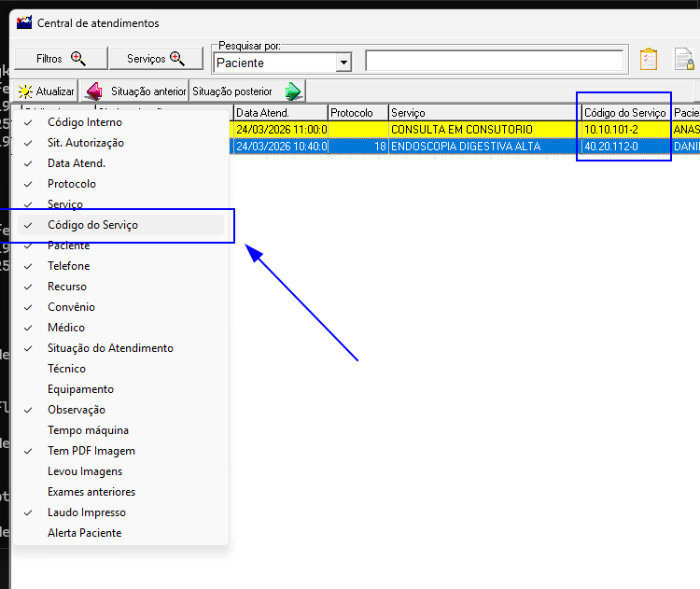Click the green right arrow icon
700x589 pixels.
pos(293,91)
